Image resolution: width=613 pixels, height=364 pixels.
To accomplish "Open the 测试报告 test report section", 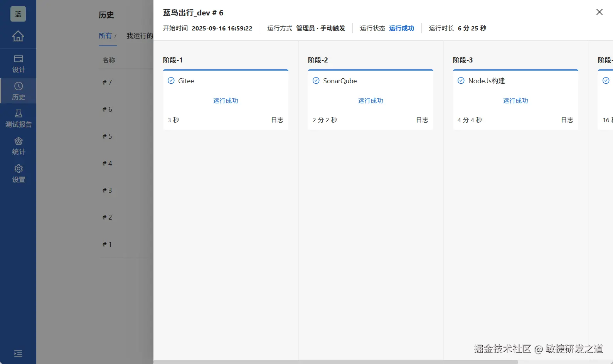I will pos(18,119).
